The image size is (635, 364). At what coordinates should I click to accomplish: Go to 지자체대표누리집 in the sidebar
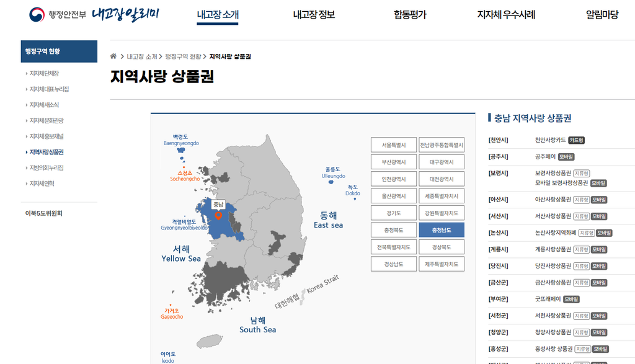pyautogui.click(x=49, y=89)
